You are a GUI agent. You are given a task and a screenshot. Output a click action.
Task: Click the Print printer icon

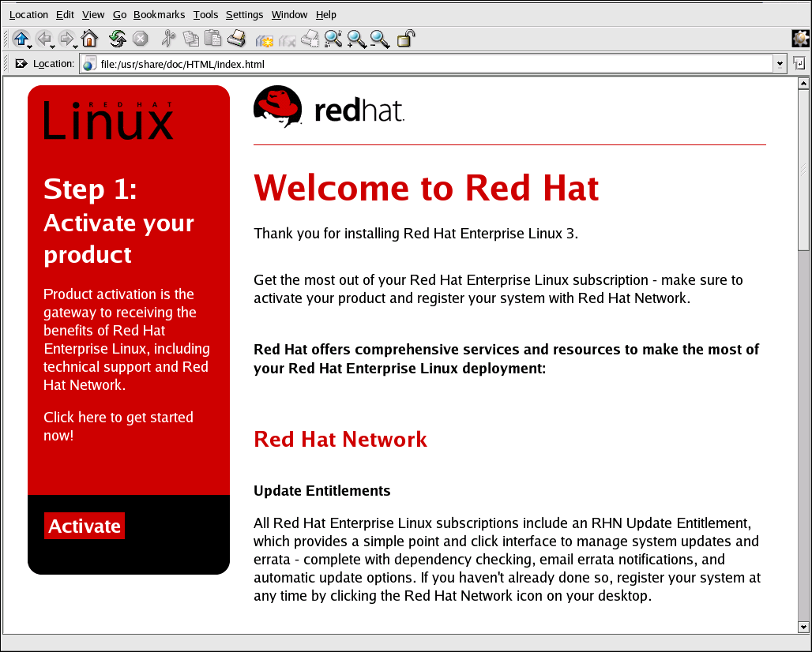[x=236, y=38]
